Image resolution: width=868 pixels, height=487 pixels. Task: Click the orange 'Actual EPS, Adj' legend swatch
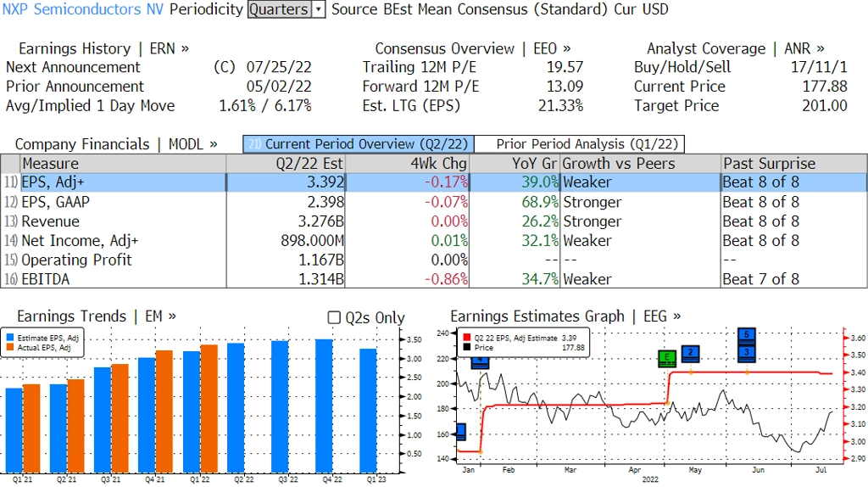[x=10, y=347]
